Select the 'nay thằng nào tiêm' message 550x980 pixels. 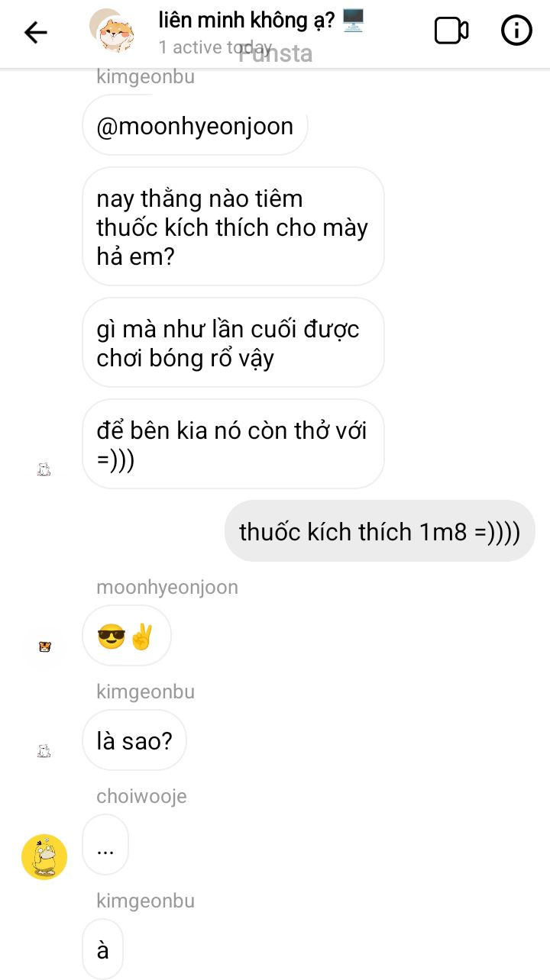coord(233,227)
